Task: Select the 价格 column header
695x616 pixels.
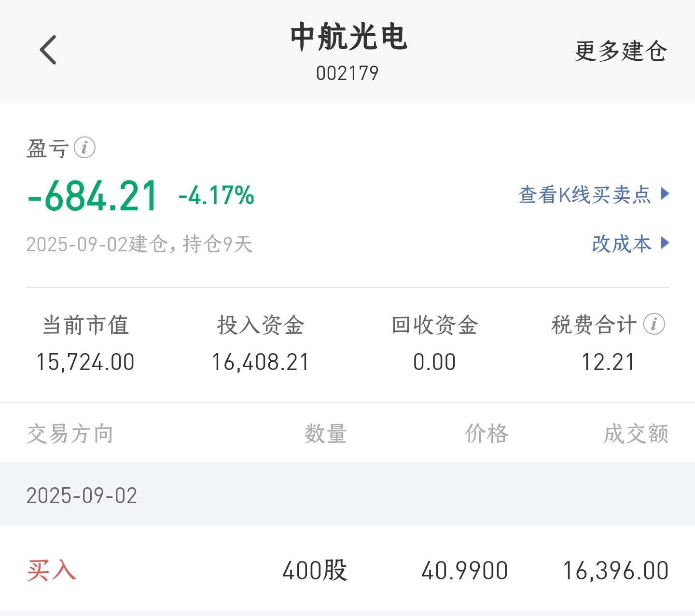Action: pos(486,434)
